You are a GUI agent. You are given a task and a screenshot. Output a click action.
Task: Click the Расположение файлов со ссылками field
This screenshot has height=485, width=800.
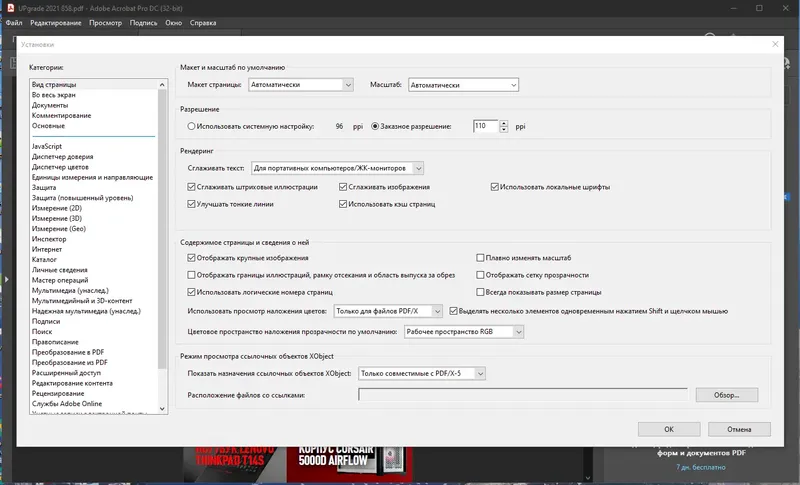pos(523,395)
